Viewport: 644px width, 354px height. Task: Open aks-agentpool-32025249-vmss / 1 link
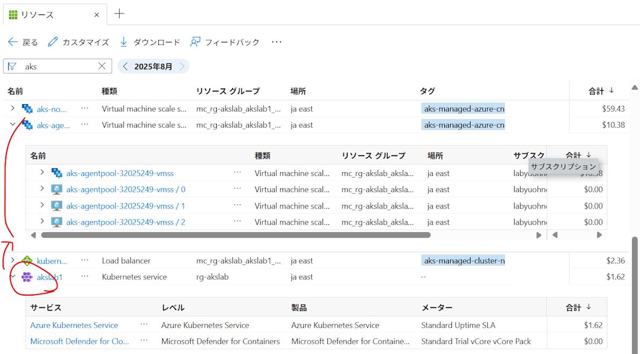point(126,206)
